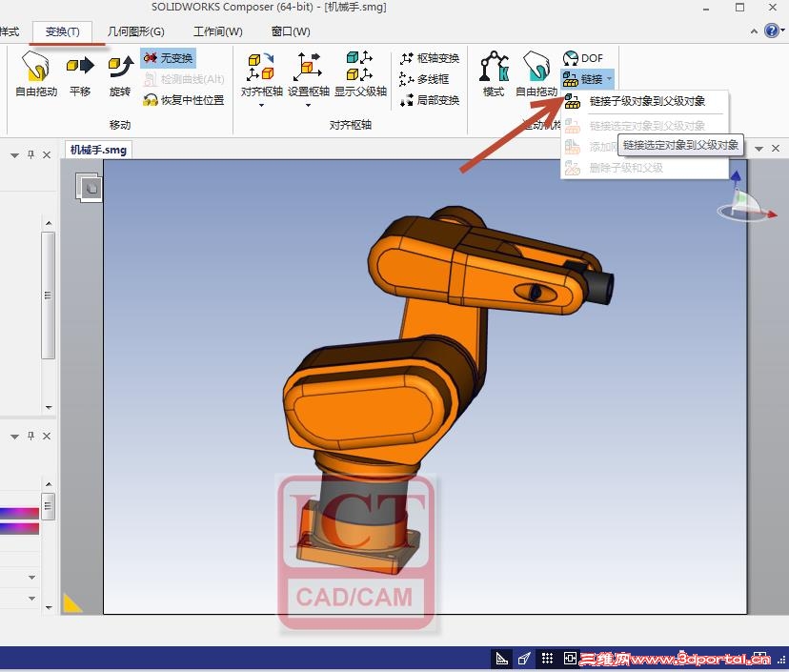Open the help question mark icon
The height and width of the screenshot is (672, 789).
click(771, 31)
